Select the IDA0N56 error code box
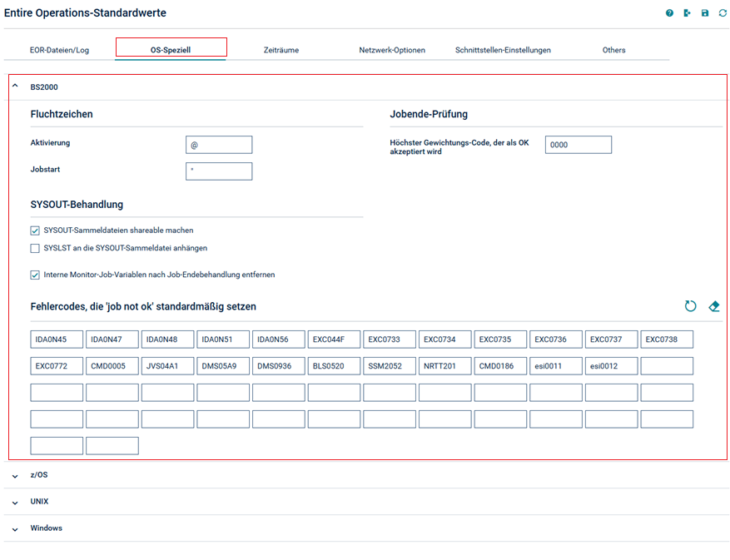This screenshot has width=730, height=560. [278, 339]
